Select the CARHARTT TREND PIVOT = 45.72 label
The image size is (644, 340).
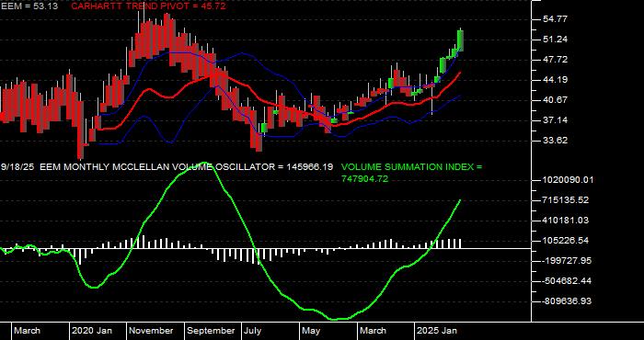point(148,6)
